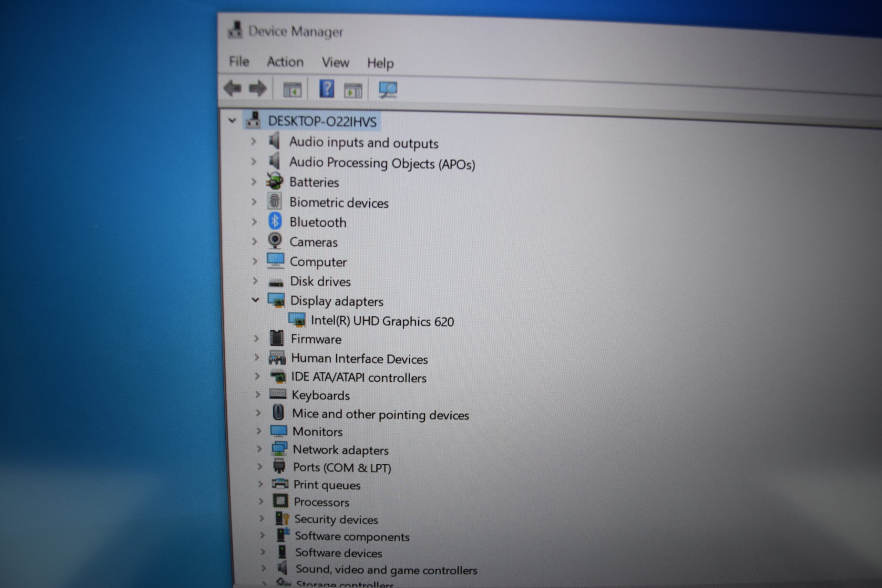Image resolution: width=882 pixels, height=588 pixels.
Task: Select the Firmware label
Action: [x=316, y=339]
